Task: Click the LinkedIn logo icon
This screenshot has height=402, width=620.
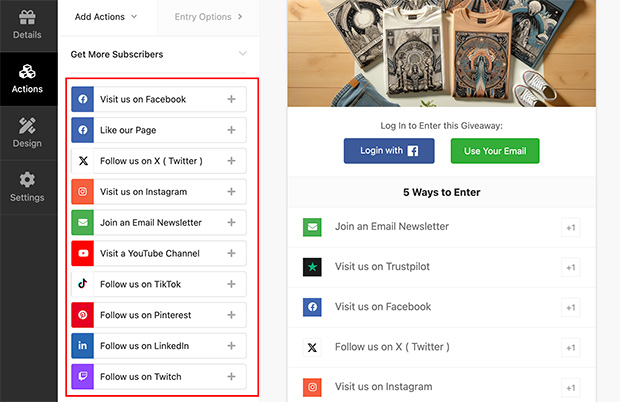Action: pyautogui.click(x=83, y=346)
